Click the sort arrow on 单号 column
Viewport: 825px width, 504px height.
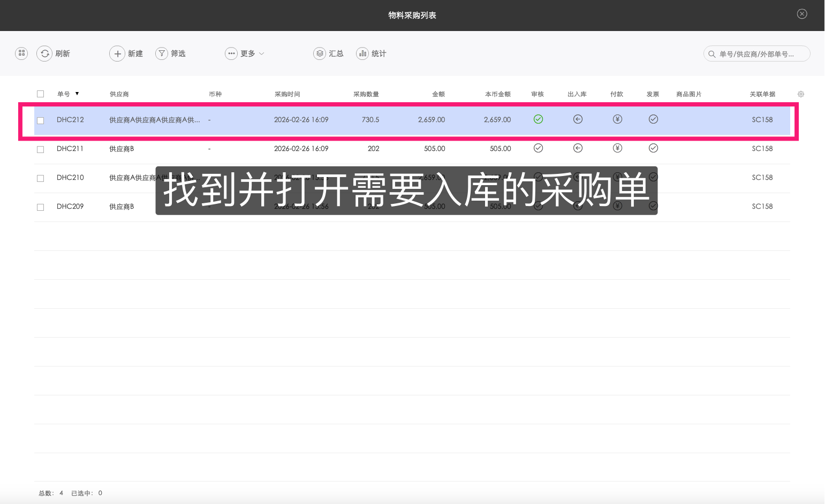point(77,94)
